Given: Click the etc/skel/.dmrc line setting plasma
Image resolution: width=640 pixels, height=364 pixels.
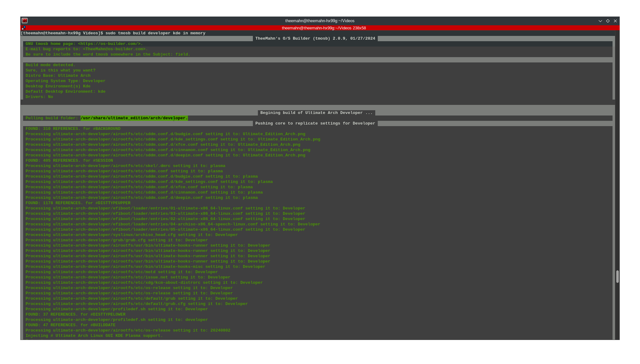Looking at the screenshot, I should (x=126, y=166).
